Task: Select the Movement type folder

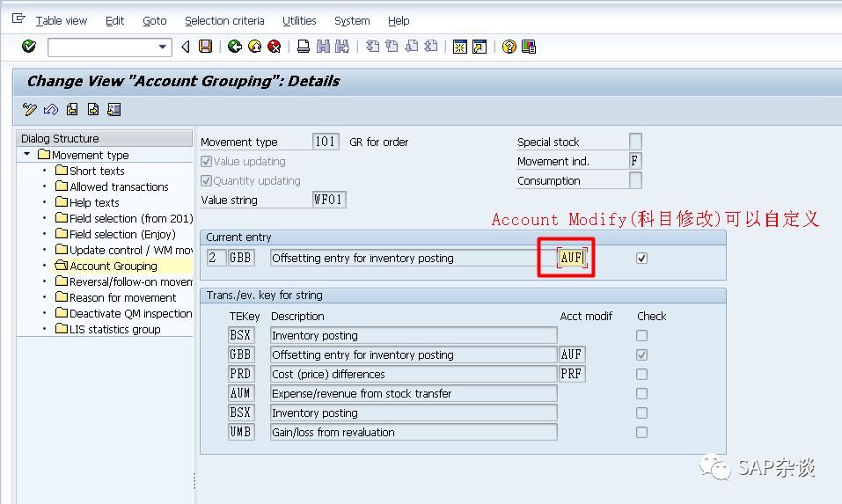Action: click(x=84, y=155)
